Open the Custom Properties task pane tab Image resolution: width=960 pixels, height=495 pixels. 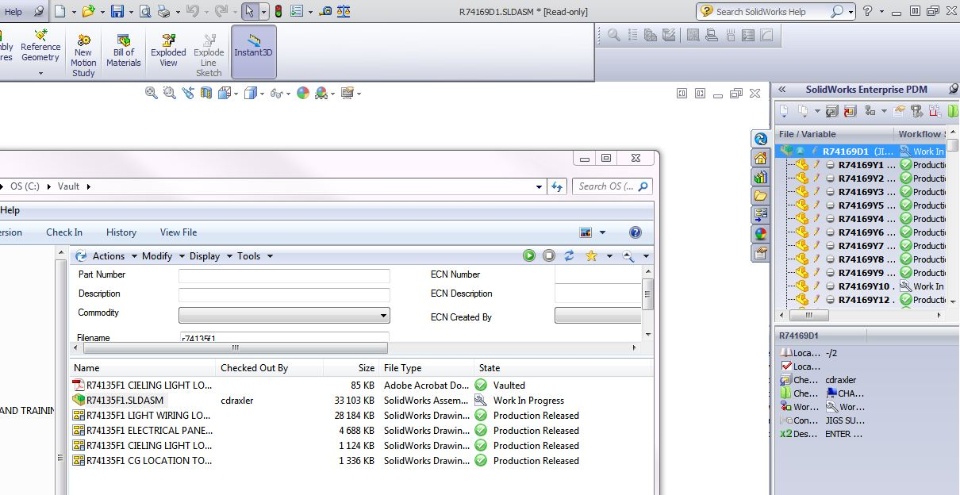(x=760, y=253)
